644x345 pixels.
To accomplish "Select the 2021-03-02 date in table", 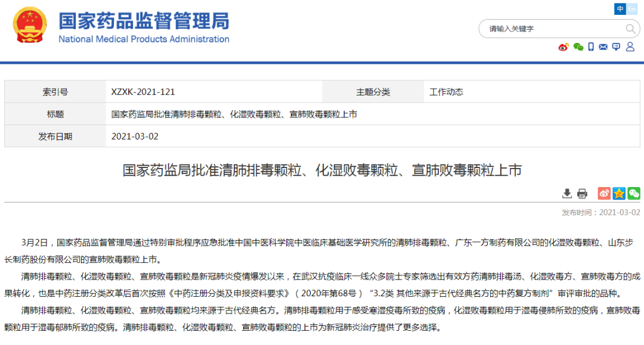I will point(135,136).
